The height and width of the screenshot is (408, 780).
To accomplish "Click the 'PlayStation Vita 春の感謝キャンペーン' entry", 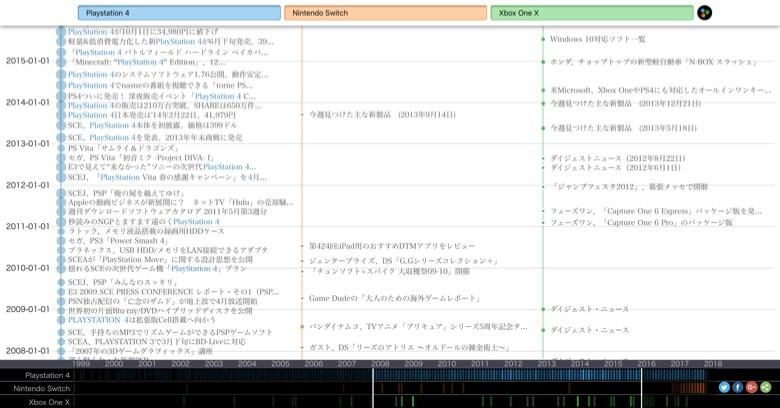I will 167,177.
